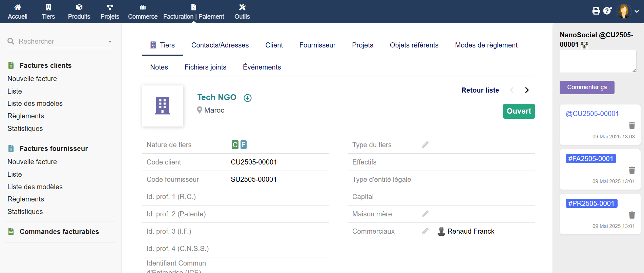Edit Maison mère with pencil icon
The width and height of the screenshot is (644, 273).
click(425, 214)
